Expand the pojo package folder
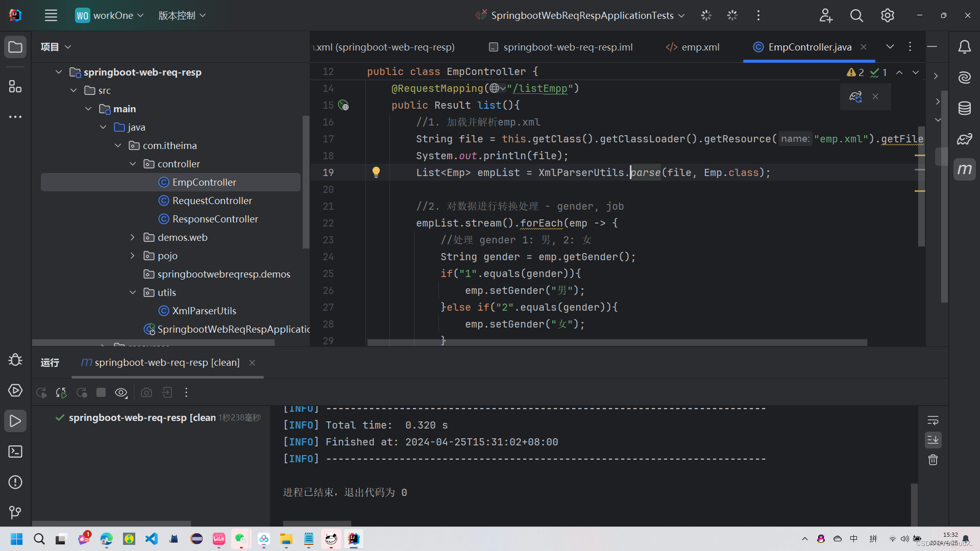Viewport: 980px width, 551px height. point(133,256)
